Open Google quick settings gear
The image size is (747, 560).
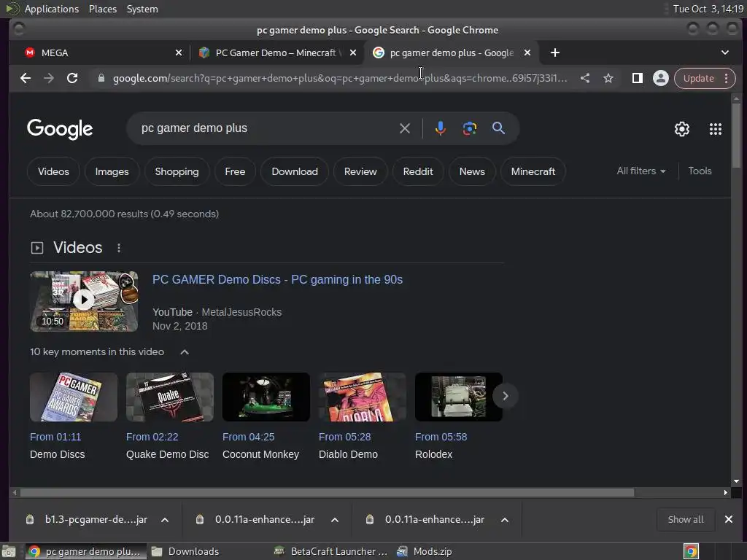pyautogui.click(x=682, y=129)
